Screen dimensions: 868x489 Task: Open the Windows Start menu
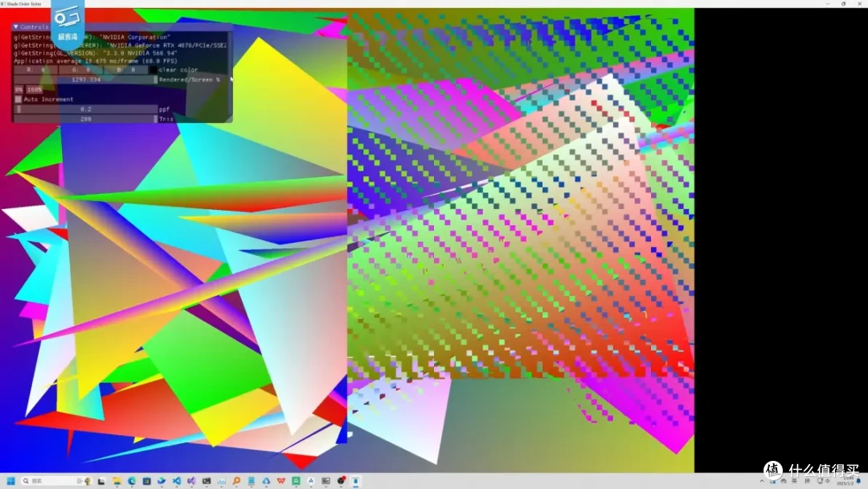[10, 481]
